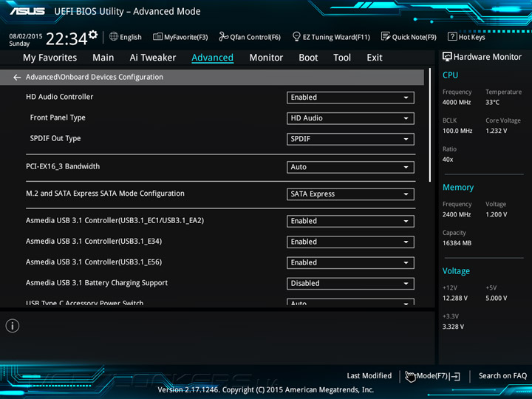The height and width of the screenshot is (399, 532).
Task: Open the M.2 and SATA Express mode dropdown
Action: [350, 194]
